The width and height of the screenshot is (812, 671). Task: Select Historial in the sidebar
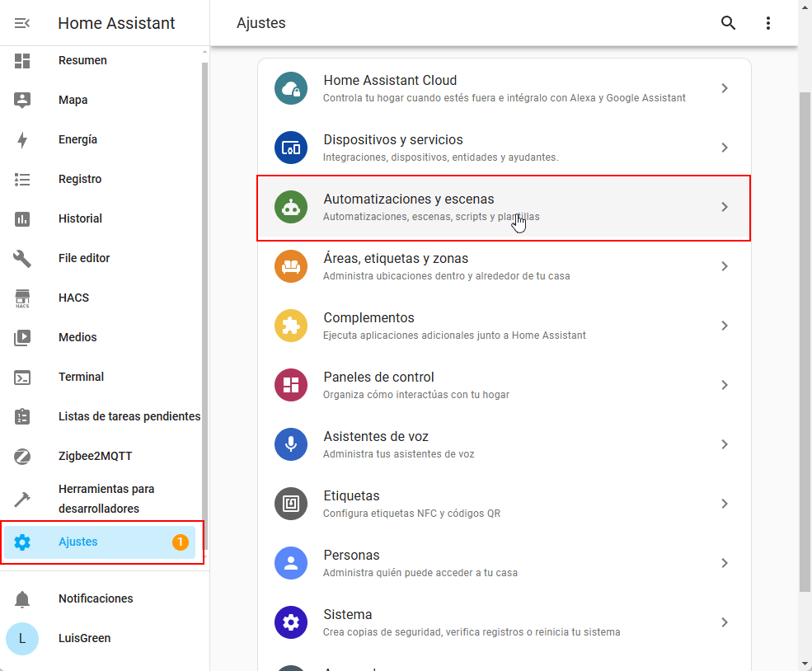[80, 218]
